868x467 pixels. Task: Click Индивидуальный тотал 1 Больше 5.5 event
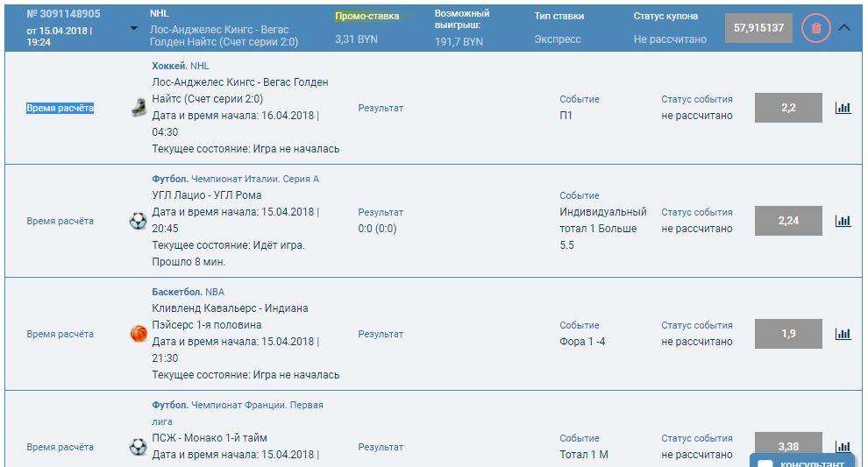pyautogui.click(x=603, y=229)
